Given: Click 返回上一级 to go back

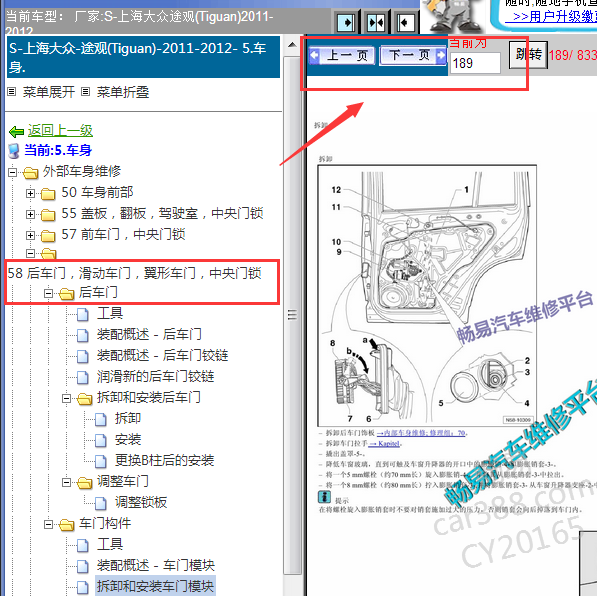Looking at the screenshot, I should click(x=60, y=131).
